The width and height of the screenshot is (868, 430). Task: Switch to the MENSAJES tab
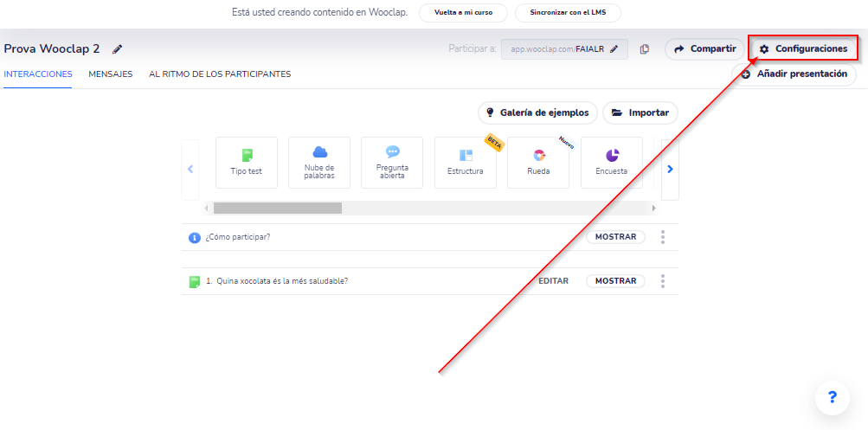pos(110,74)
